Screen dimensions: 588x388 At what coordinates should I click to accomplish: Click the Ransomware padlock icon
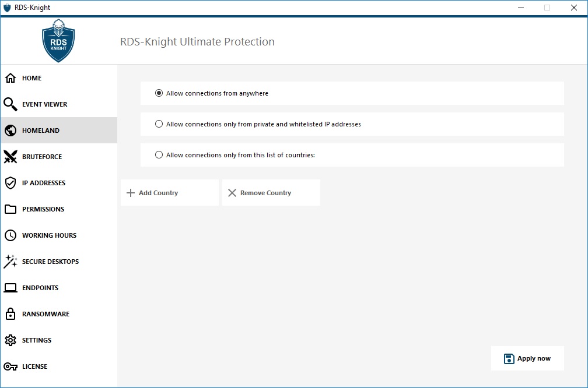point(10,314)
